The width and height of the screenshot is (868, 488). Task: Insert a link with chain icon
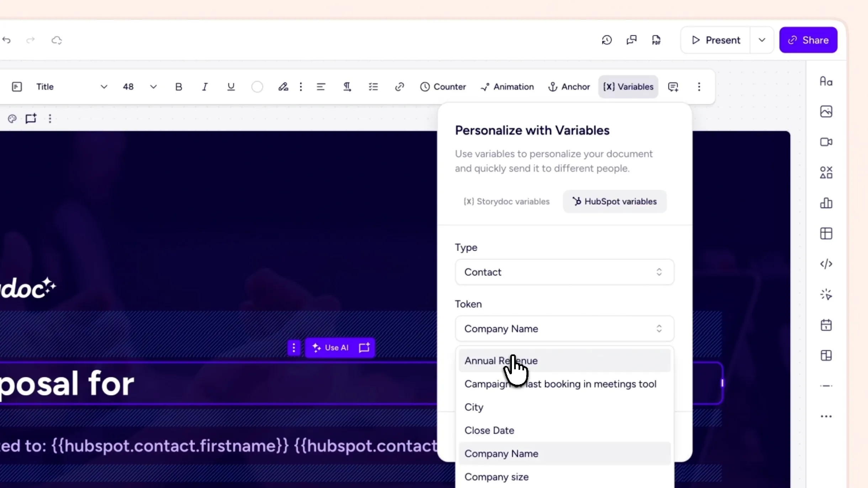[399, 87]
